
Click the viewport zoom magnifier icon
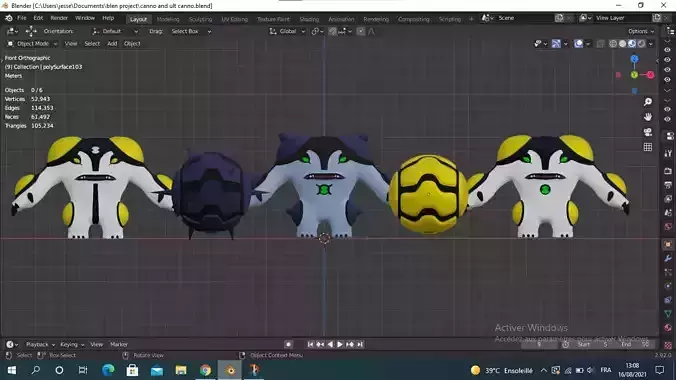point(648,102)
